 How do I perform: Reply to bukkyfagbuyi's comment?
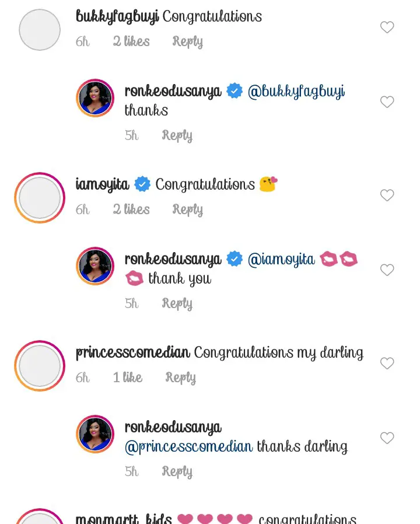click(x=187, y=41)
